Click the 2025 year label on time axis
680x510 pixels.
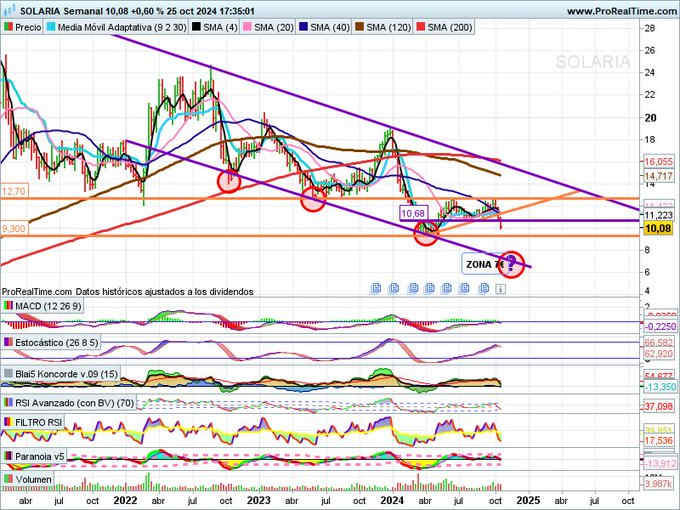528,500
